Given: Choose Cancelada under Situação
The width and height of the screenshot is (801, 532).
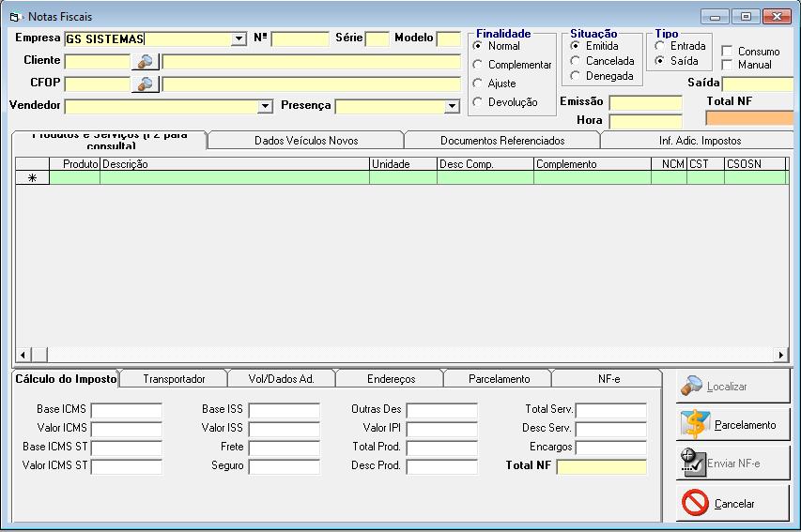Looking at the screenshot, I should pos(575,61).
